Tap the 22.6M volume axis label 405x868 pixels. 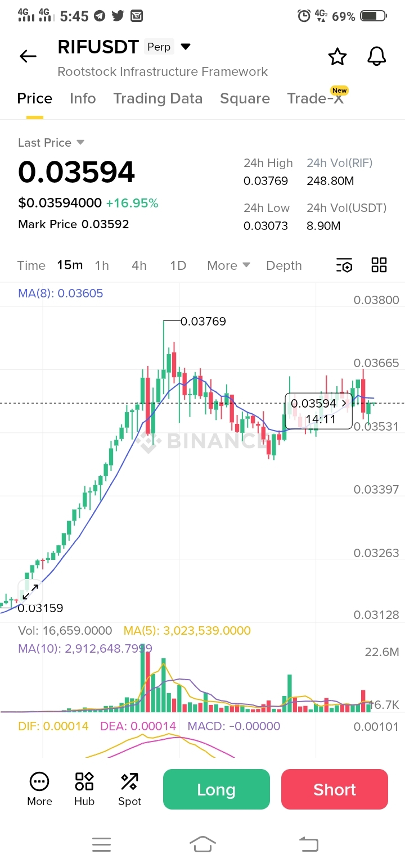coord(382,652)
